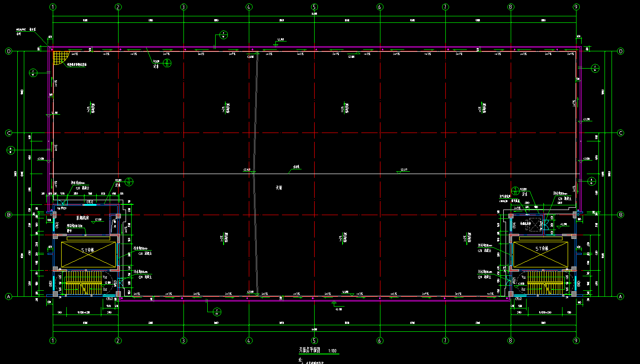Select grid axis bubble 2 at bottom

(x=118, y=340)
